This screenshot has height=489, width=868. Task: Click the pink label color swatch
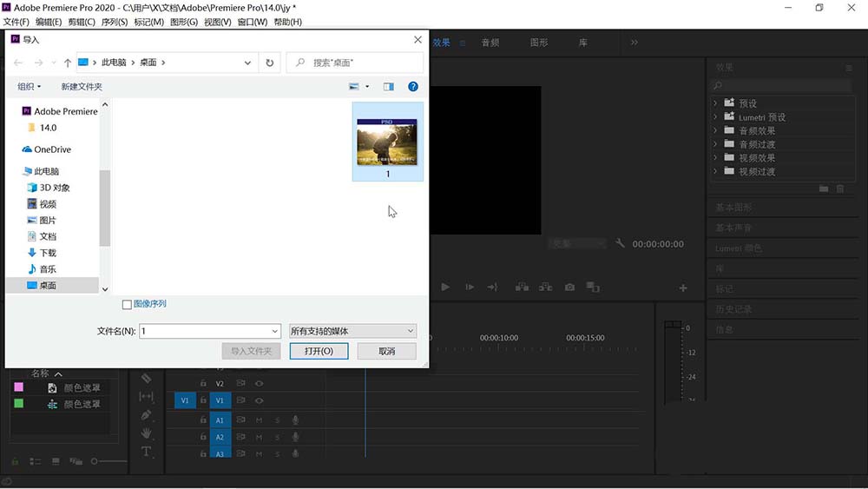pyautogui.click(x=18, y=387)
